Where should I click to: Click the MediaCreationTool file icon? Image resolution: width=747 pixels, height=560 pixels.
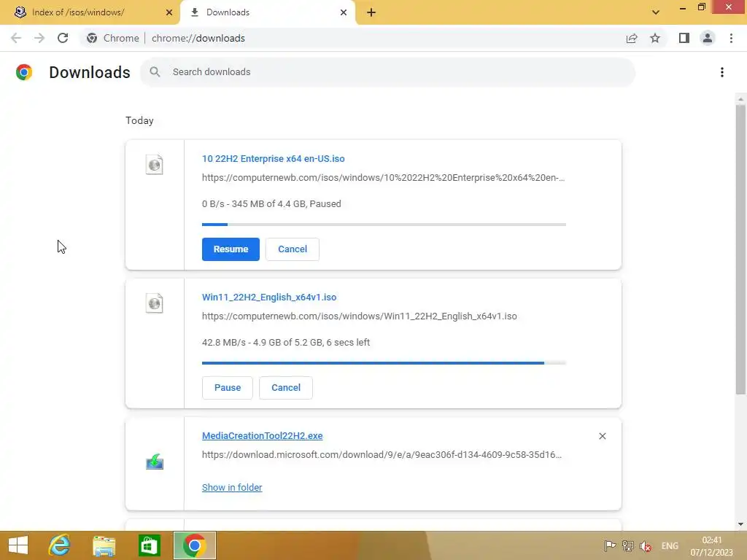point(155,462)
